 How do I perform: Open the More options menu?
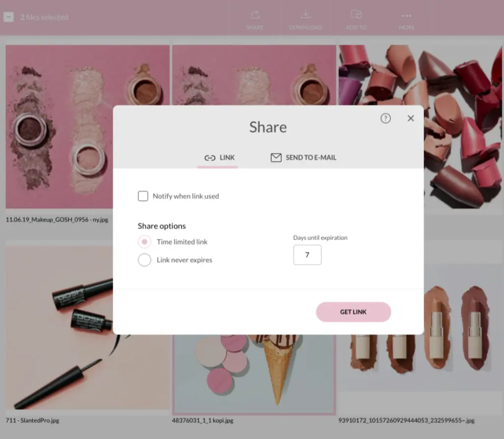tap(406, 20)
